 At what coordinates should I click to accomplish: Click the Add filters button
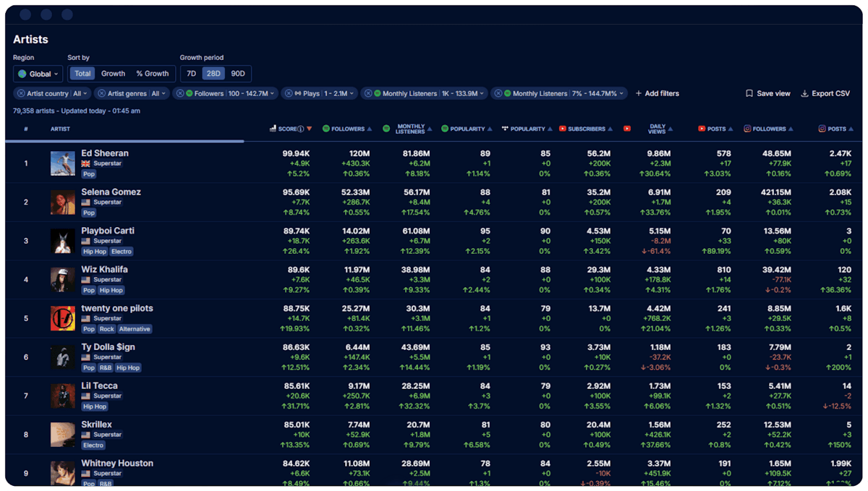[x=657, y=93]
